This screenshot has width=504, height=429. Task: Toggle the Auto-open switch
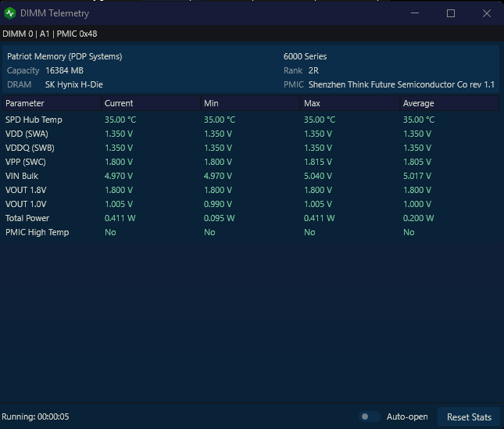tap(370, 416)
